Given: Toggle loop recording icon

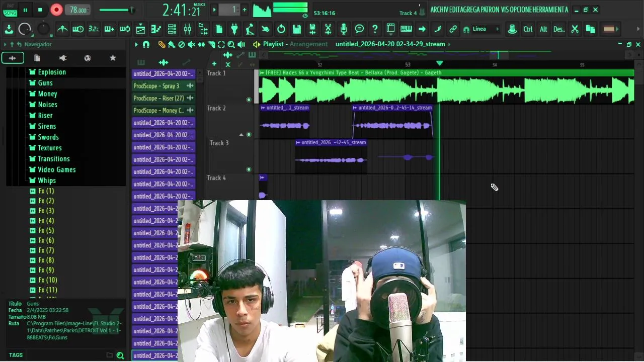Looking at the screenshot, I should (x=125, y=29).
